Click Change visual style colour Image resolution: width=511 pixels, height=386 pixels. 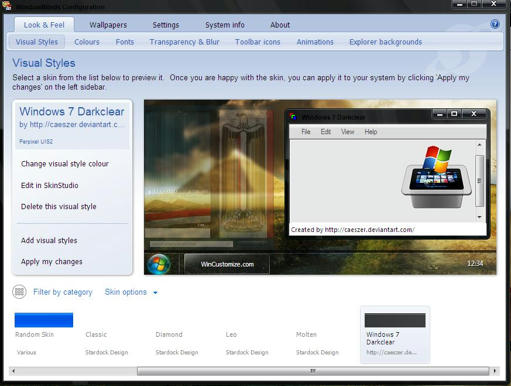(65, 164)
